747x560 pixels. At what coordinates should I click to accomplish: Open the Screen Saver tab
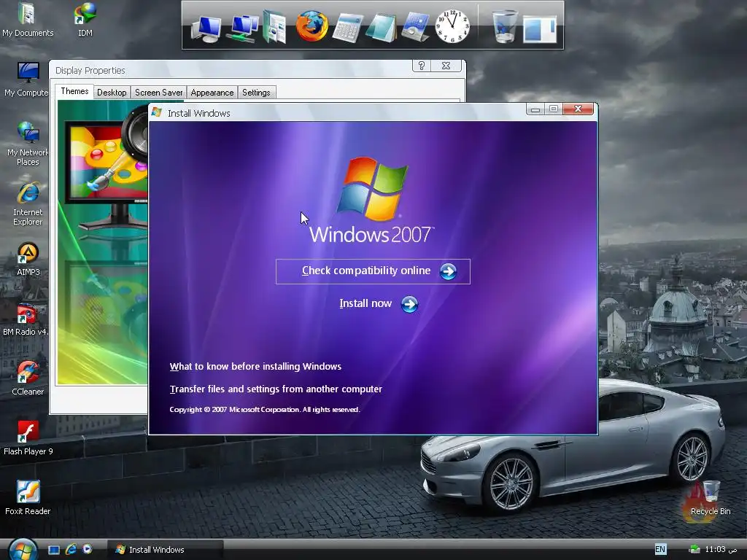point(158,93)
